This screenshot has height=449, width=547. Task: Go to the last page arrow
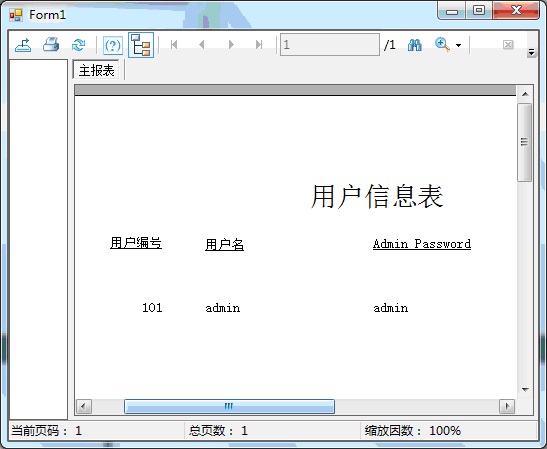[259, 45]
